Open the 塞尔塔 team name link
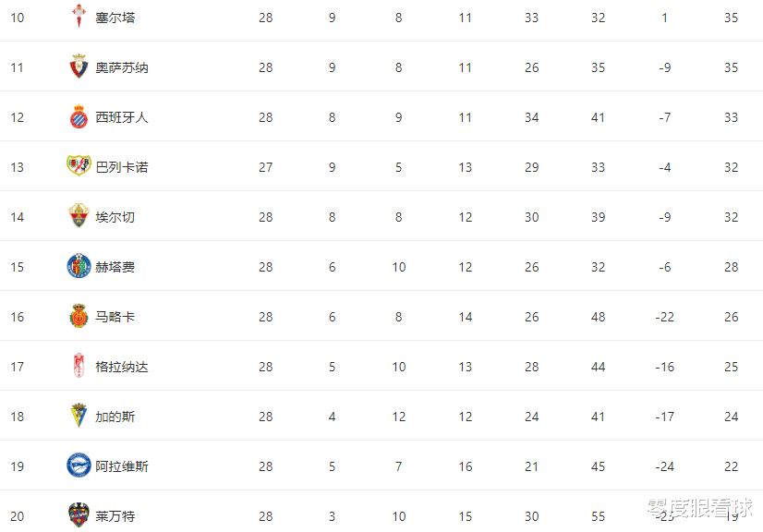The width and height of the screenshot is (763, 532). click(x=115, y=18)
